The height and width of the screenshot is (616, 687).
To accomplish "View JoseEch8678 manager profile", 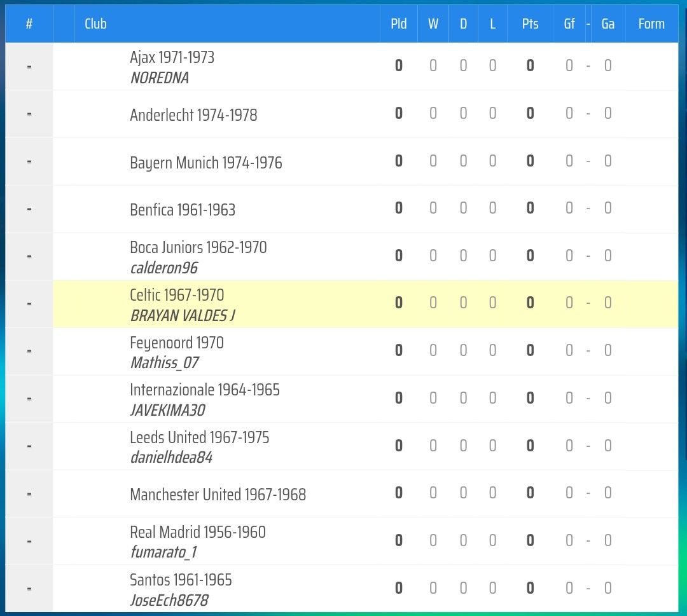I will (169, 600).
